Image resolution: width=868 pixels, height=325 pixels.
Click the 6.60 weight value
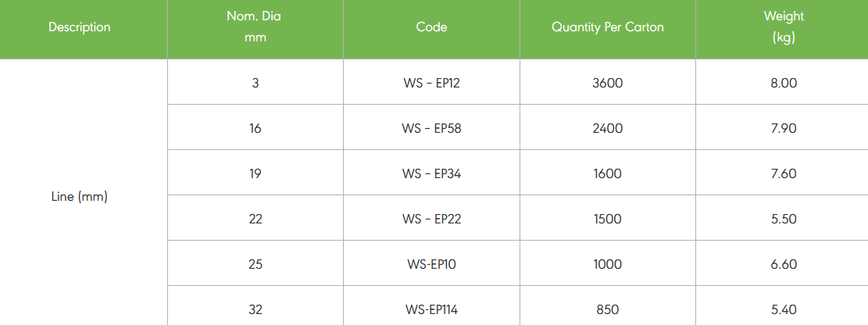[x=783, y=264]
